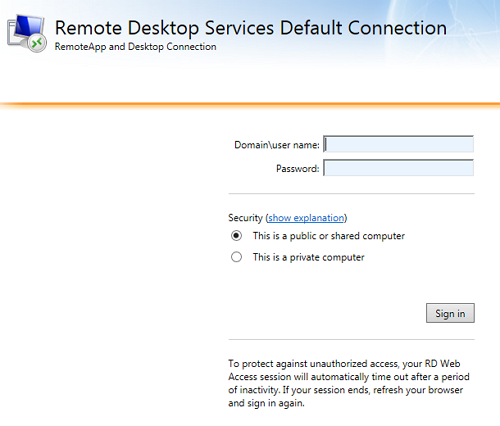
Task: Select 'This is a public or shared computer'
Action: (x=236, y=236)
